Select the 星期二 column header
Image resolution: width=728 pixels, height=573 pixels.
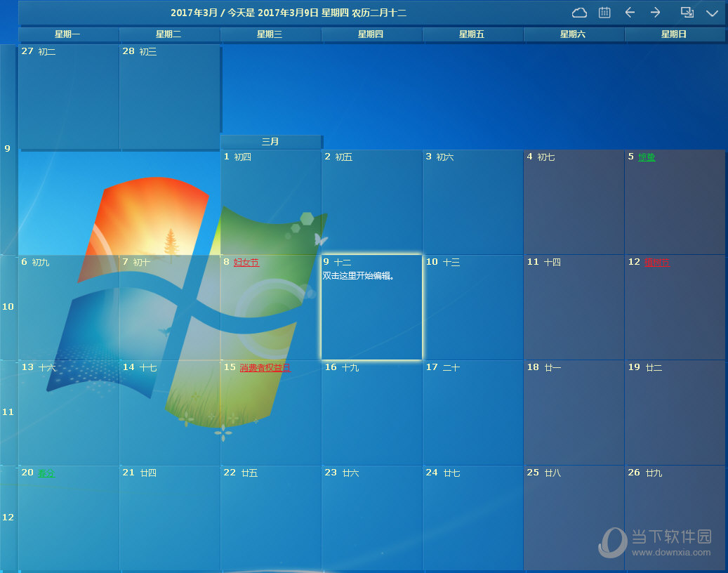pos(169,34)
